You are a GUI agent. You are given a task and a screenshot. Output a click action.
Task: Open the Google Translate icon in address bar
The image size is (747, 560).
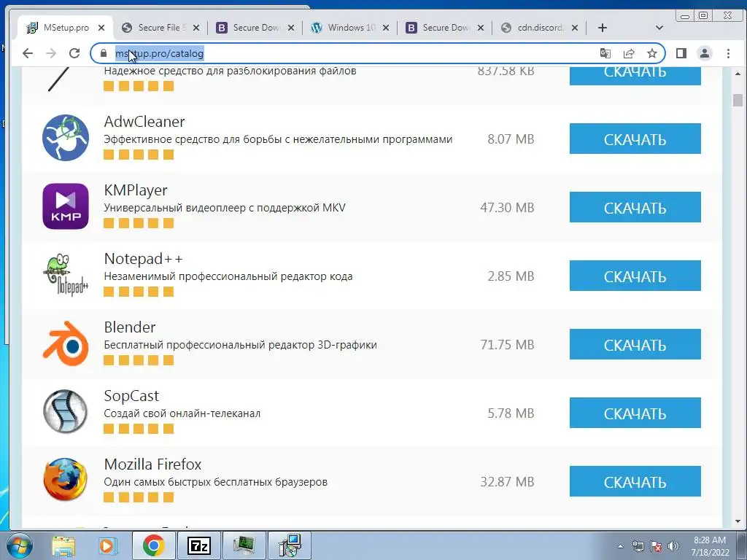[x=605, y=53]
